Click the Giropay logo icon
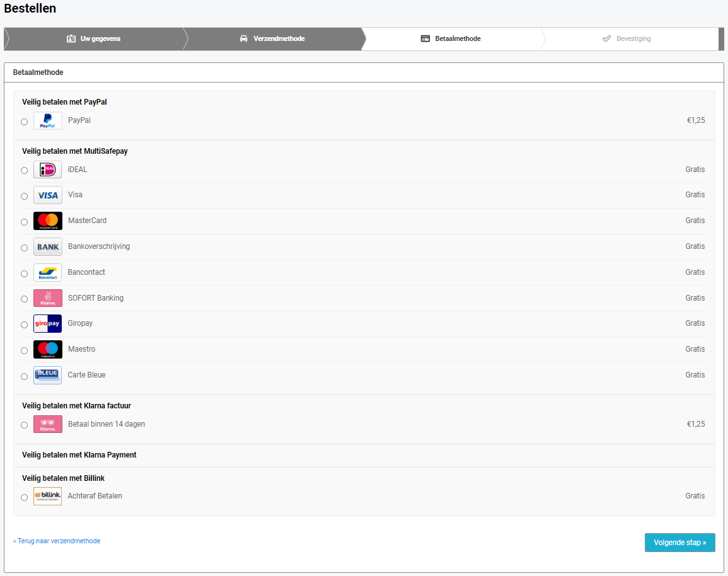The width and height of the screenshot is (728, 576). click(x=48, y=324)
